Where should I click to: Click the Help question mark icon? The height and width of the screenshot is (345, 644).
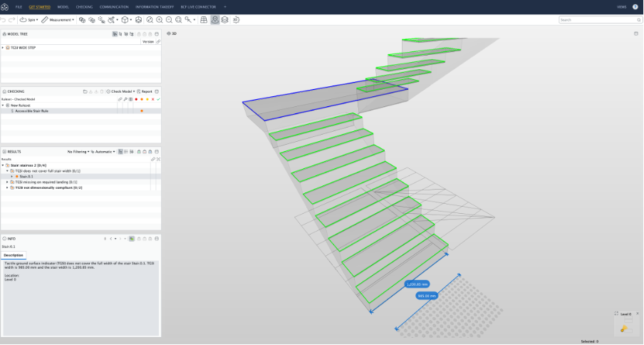[635, 6]
